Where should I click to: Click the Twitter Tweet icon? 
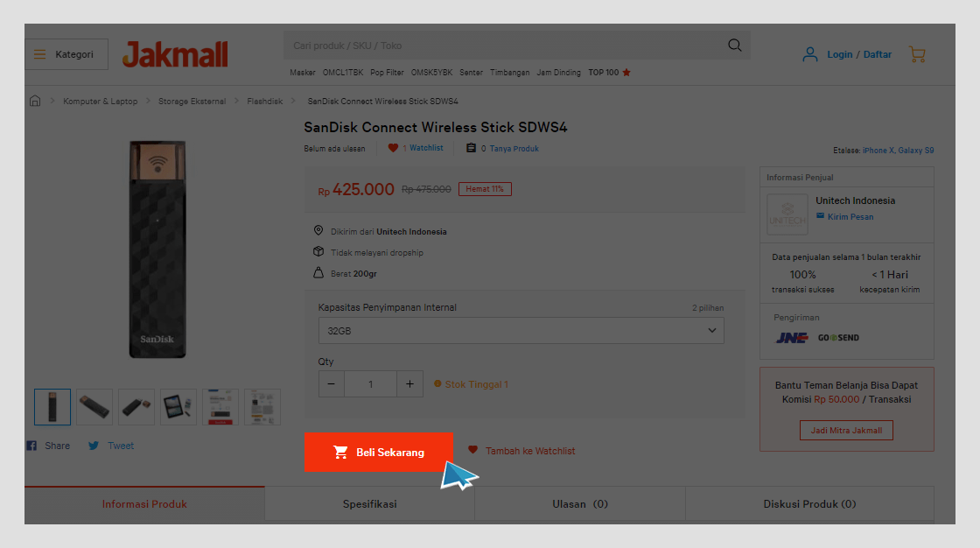(93, 446)
